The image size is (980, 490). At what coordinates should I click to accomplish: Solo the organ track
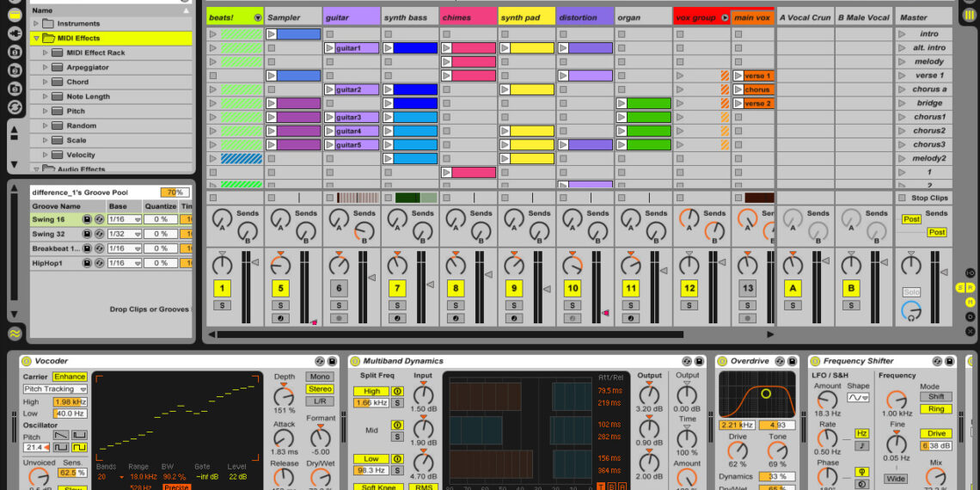click(x=631, y=305)
